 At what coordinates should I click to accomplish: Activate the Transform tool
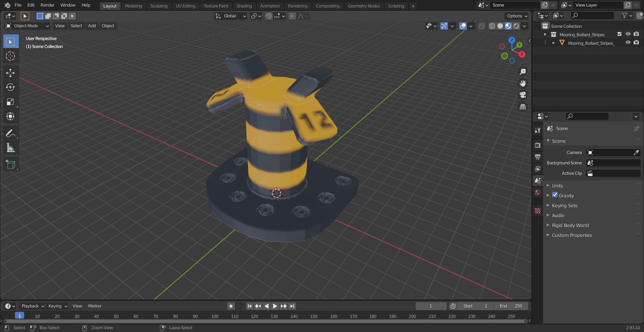tap(10, 116)
